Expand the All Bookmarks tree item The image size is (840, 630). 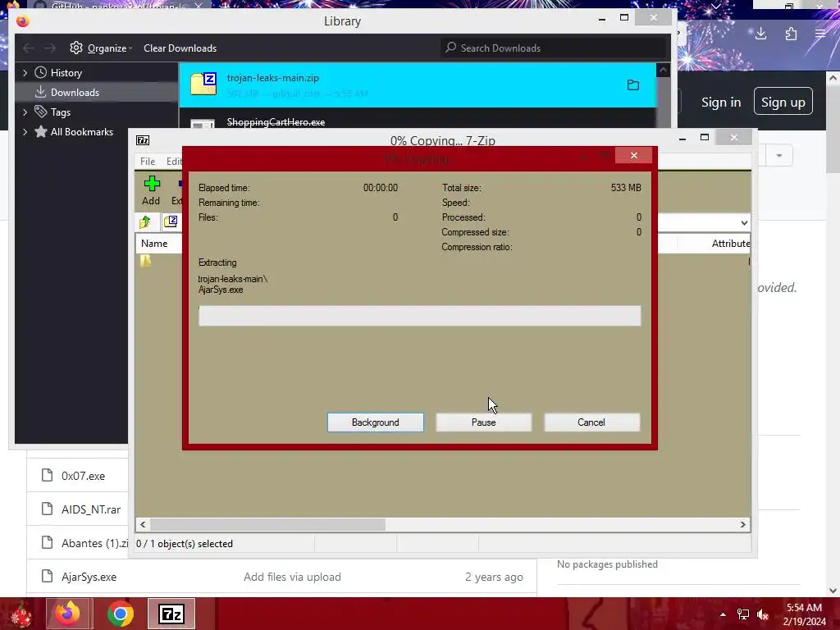pyautogui.click(x=25, y=132)
